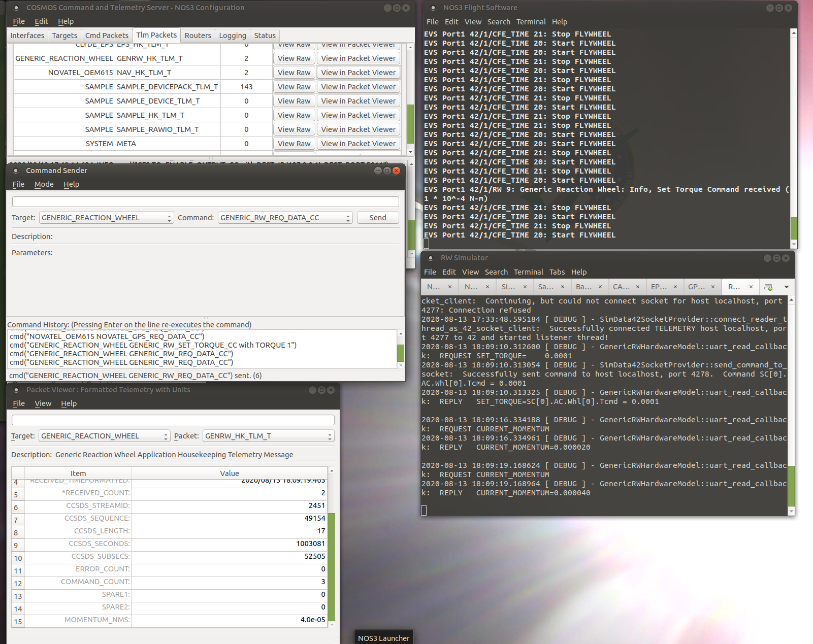
Task: Open the tab list dropdown in RW Simulator
Action: [786, 287]
